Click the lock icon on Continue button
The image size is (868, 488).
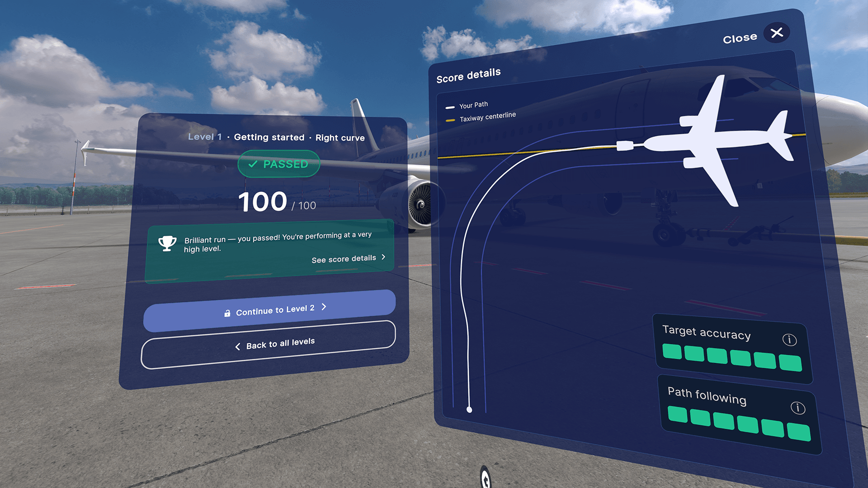tap(227, 313)
